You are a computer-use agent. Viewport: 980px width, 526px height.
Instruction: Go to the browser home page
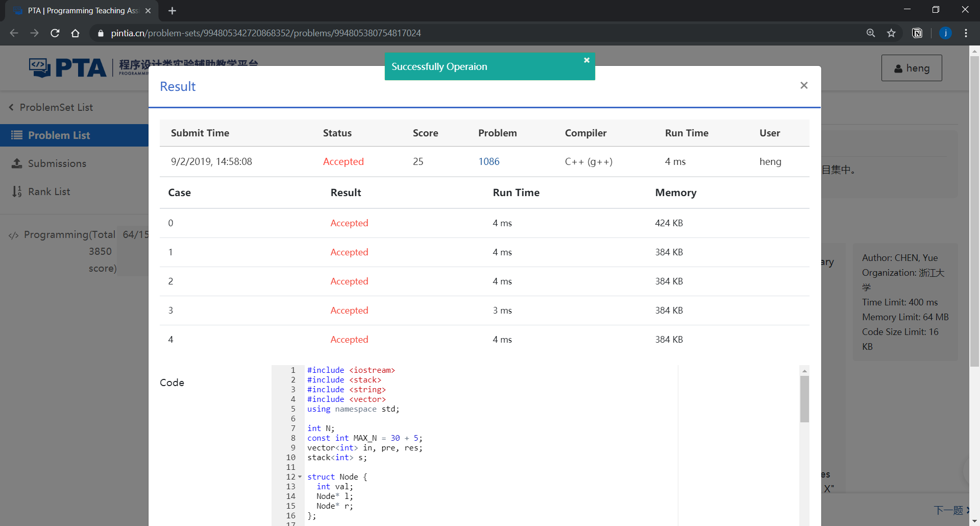[75, 33]
